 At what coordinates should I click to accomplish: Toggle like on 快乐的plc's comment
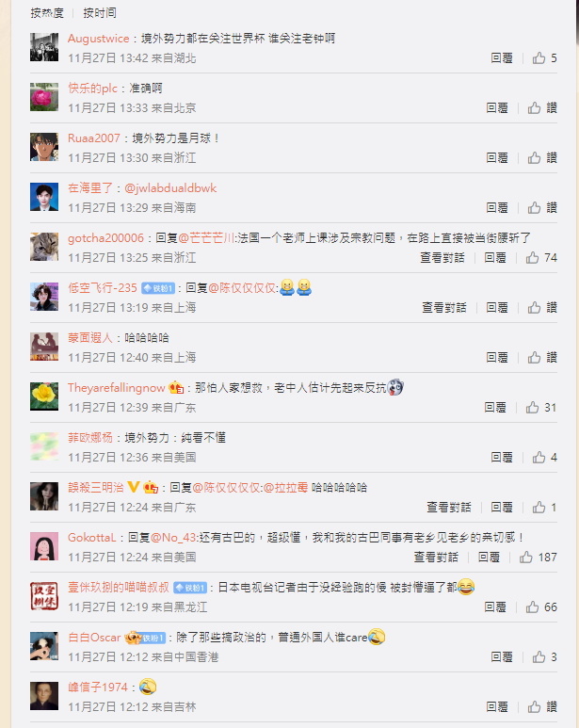pyautogui.click(x=542, y=108)
